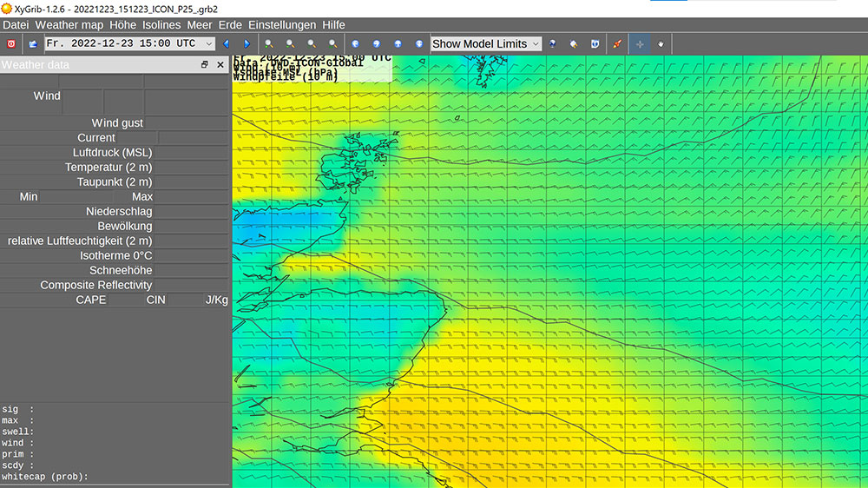868x488 pixels.
Task: Click the Hilfe menu
Action: 333,25
